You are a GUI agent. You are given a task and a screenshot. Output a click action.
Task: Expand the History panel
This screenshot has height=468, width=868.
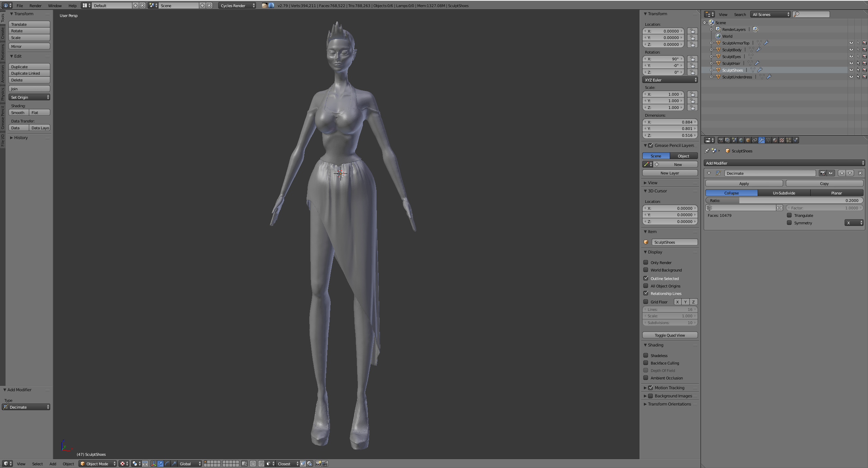21,138
